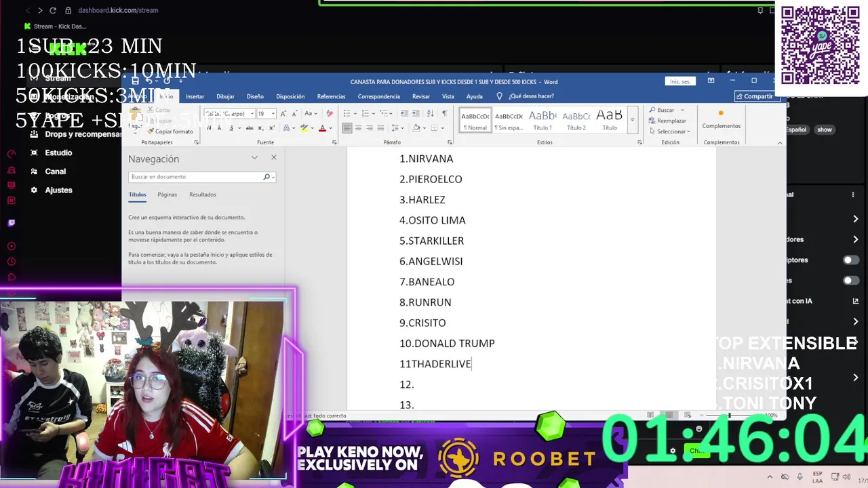Increase font size with the larger A icon

click(x=283, y=114)
